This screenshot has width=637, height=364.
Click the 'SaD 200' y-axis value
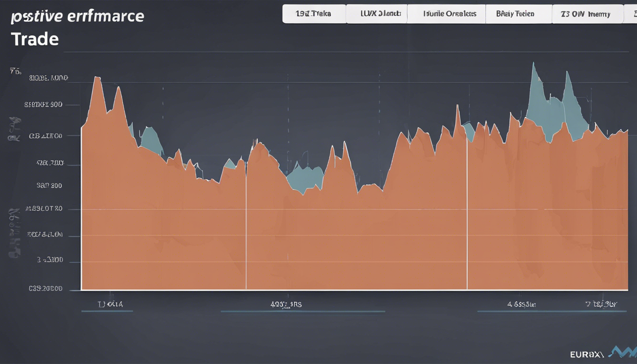click(x=49, y=186)
